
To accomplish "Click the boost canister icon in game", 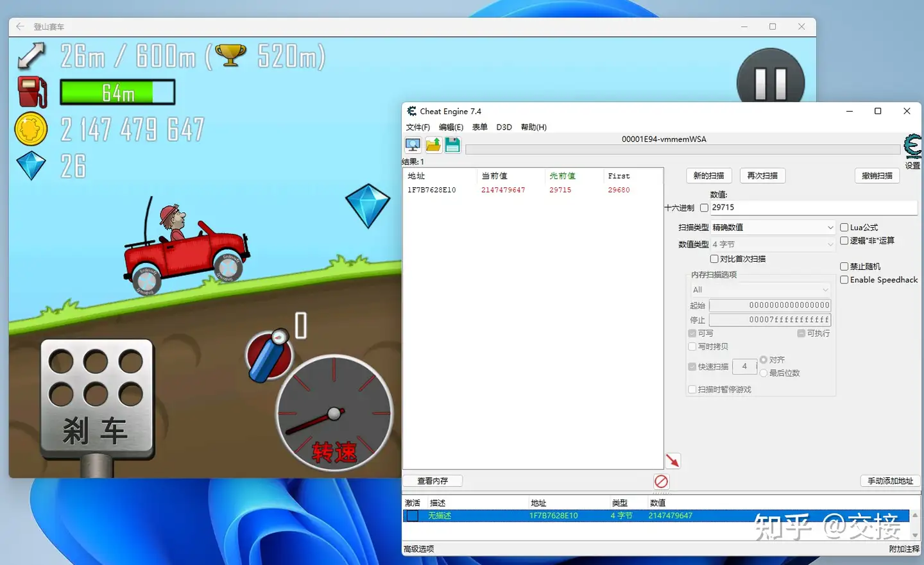I will 270,355.
